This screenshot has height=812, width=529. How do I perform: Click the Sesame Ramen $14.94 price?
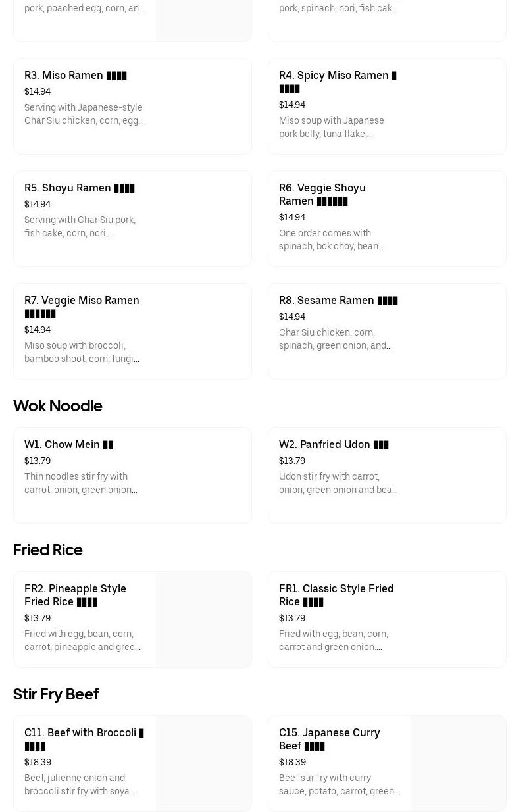(x=292, y=317)
